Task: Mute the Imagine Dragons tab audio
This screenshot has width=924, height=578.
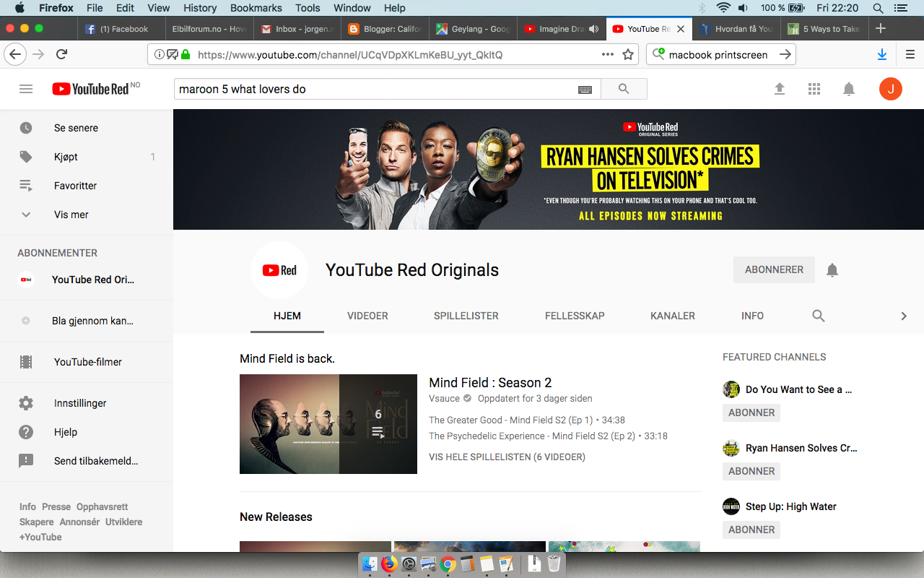Action: click(x=593, y=29)
